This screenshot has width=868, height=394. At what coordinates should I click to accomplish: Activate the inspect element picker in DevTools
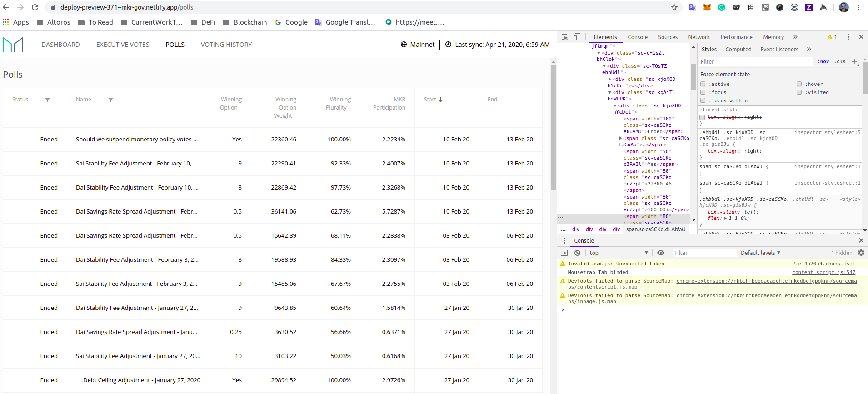(x=564, y=37)
